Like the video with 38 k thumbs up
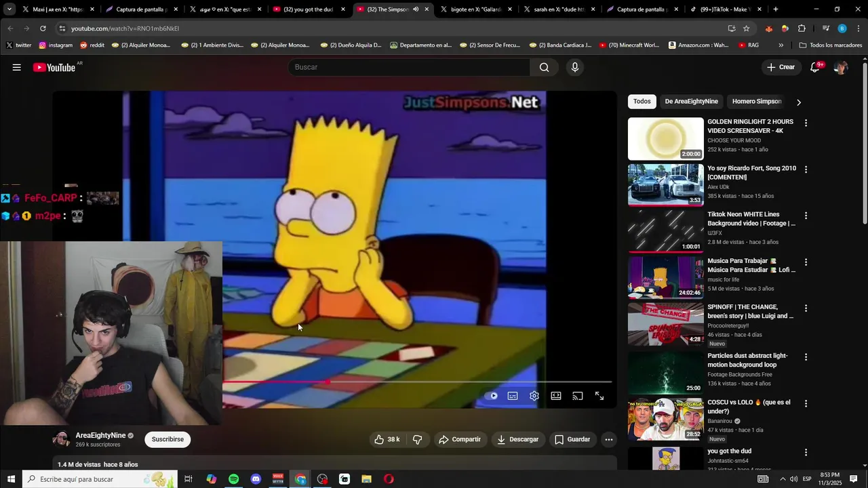Viewport: 868px width, 488px height. click(387, 439)
